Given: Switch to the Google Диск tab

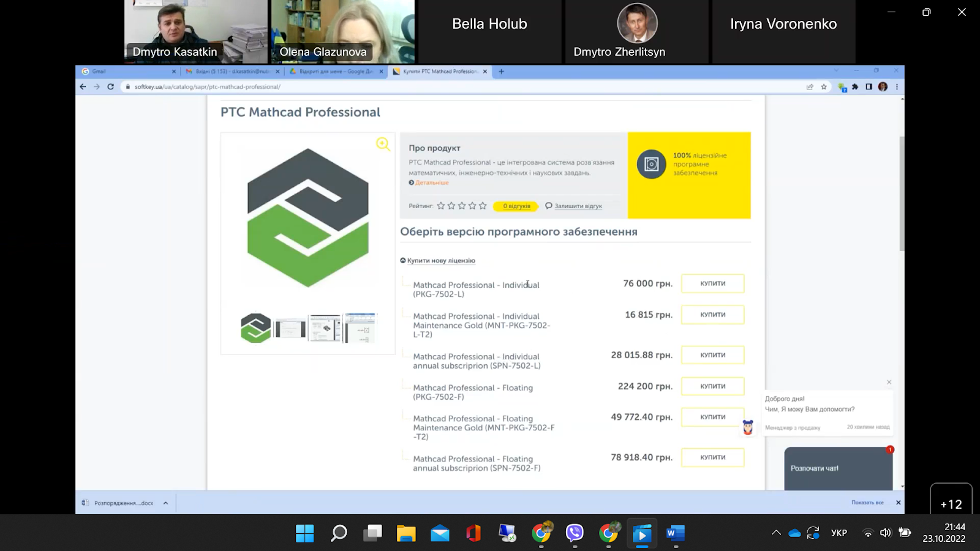Looking at the screenshot, I should point(336,72).
